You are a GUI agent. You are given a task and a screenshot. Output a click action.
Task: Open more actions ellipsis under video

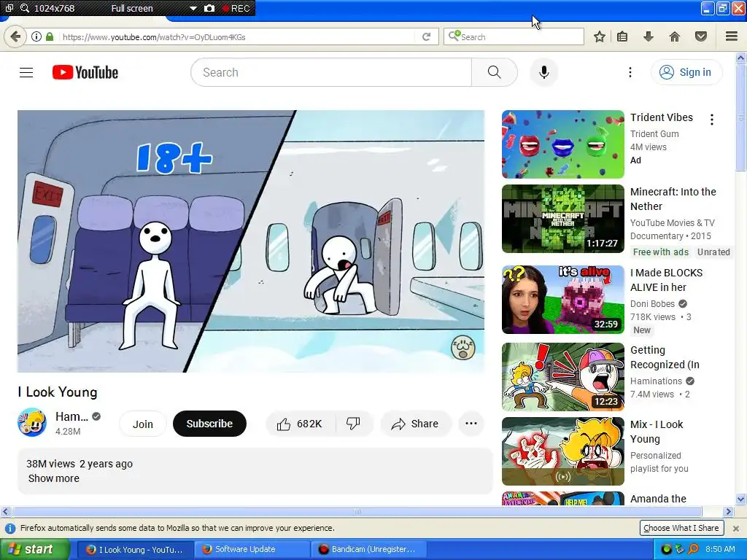[x=471, y=424]
